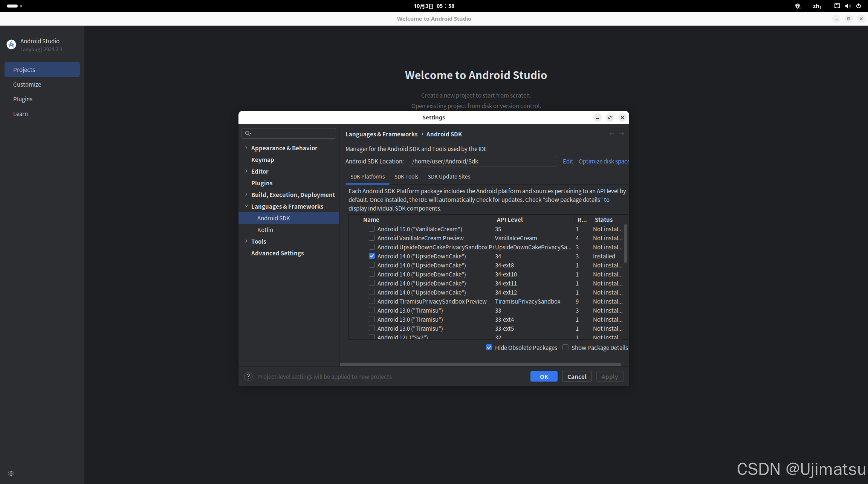Enable Show Package Details checkbox
The image size is (868, 484).
pos(565,348)
